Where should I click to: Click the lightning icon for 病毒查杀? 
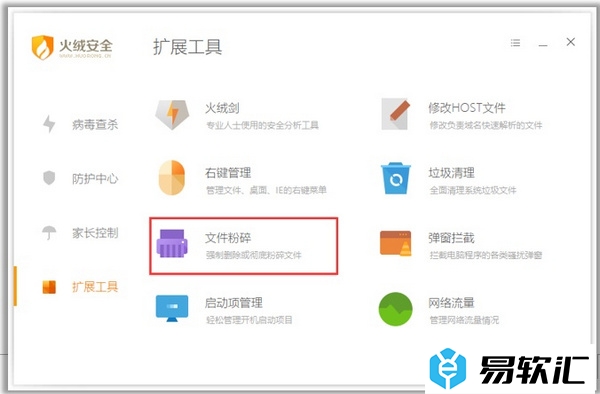49,124
